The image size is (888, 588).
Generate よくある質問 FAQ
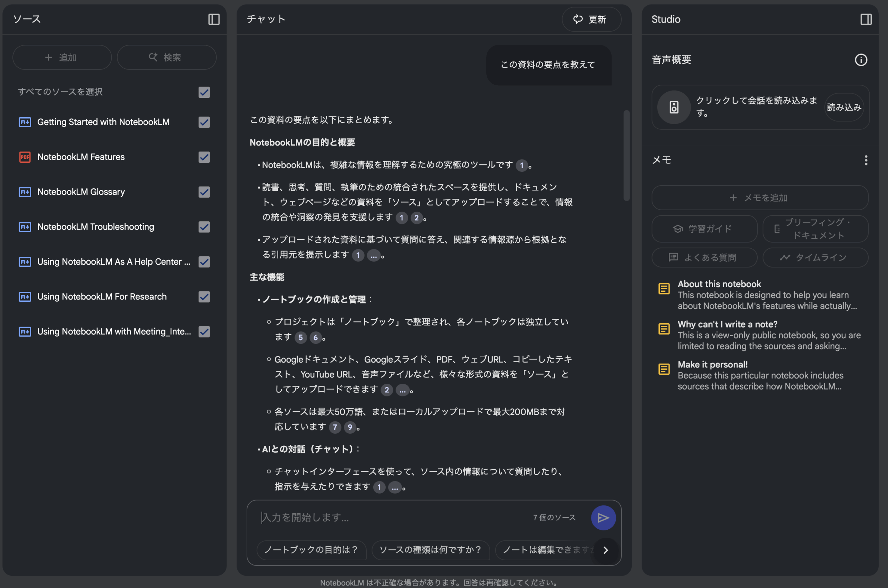704,258
